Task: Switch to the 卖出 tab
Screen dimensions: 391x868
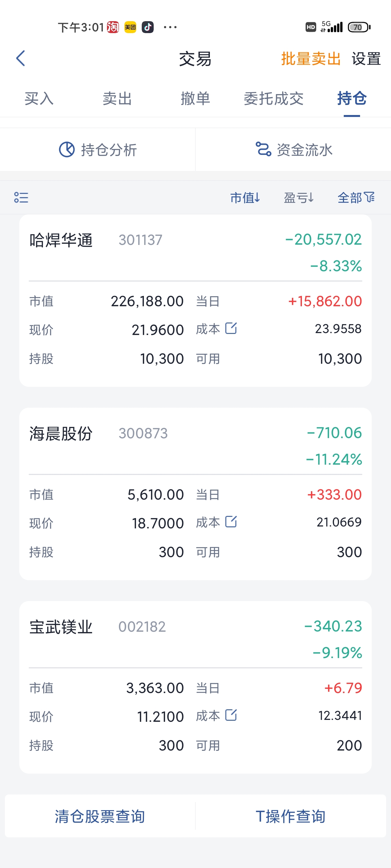Action: pos(117,98)
